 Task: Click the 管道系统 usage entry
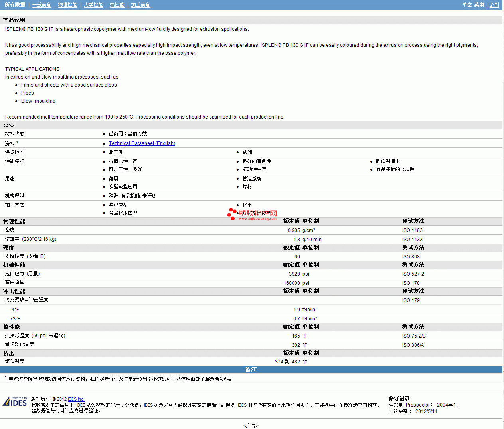252,179
